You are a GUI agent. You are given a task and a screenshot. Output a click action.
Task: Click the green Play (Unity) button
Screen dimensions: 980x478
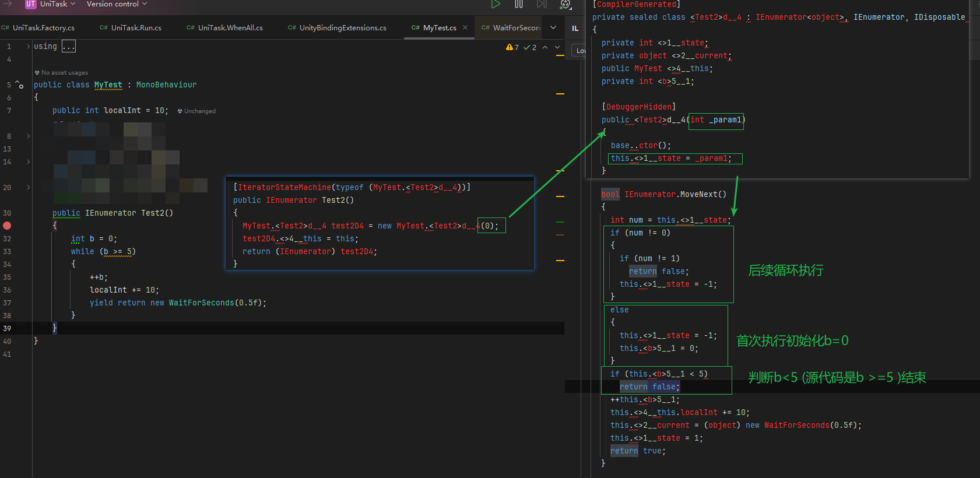click(496, 4)
